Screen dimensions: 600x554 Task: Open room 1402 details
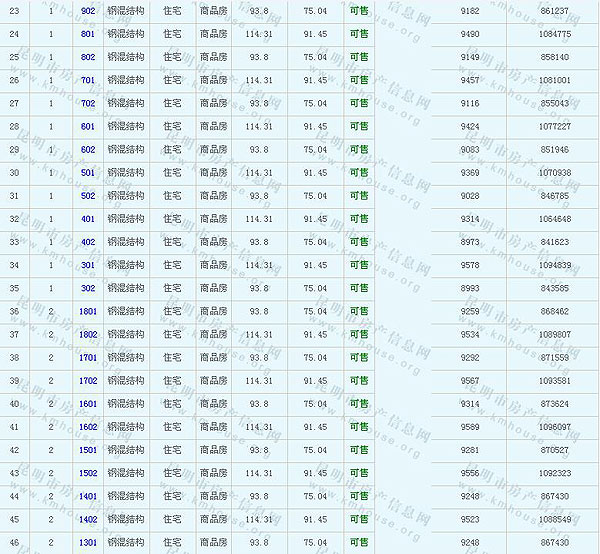[88, 519]
